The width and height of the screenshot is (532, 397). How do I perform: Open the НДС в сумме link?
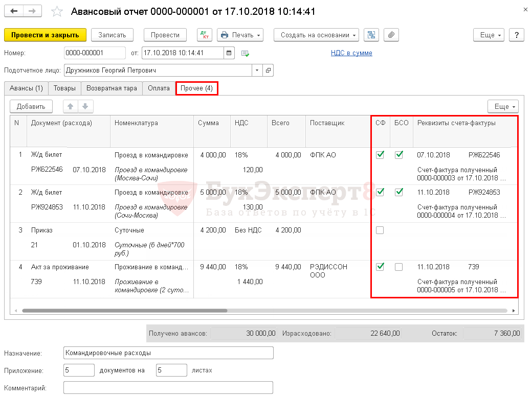(351, 53)
